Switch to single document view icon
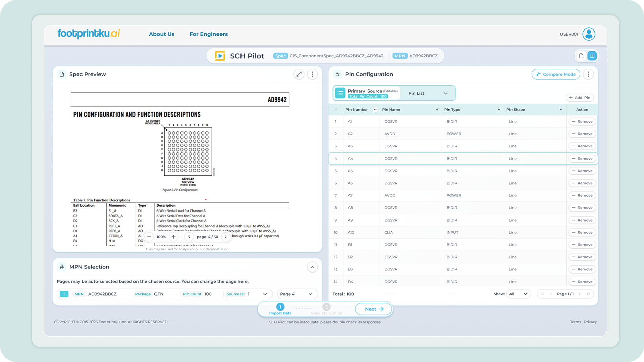Viewport: 644px width, 362px height. pos(581,56)
